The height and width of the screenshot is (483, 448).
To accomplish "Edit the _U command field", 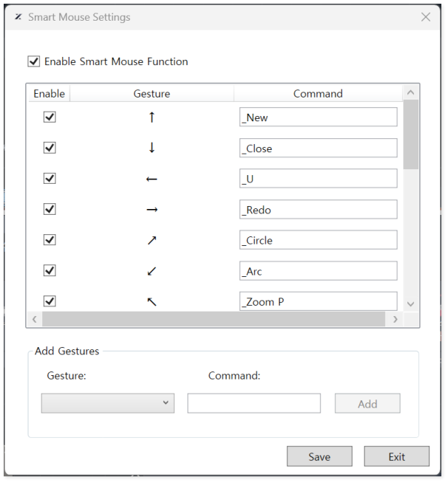I will [318, 178].
